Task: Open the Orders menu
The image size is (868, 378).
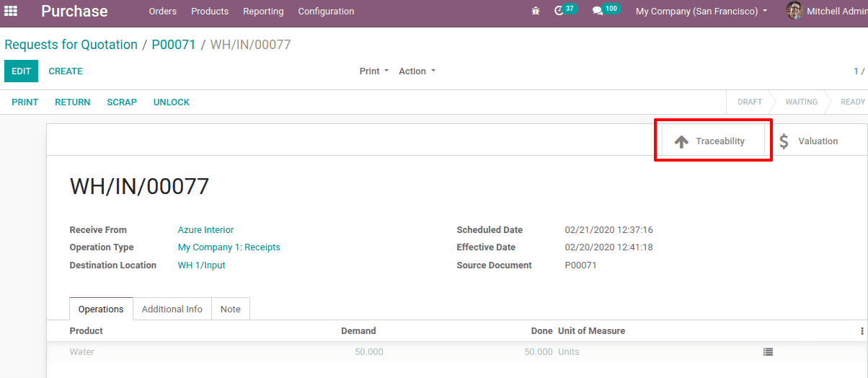Action: (x=163, y=12)
